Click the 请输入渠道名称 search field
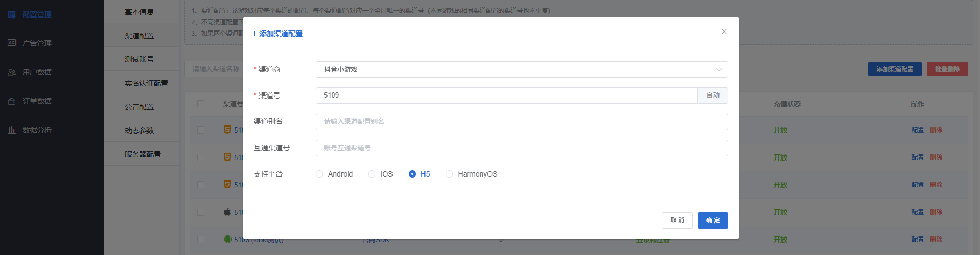The image size is (980, 255). click(x=214, y=69)
